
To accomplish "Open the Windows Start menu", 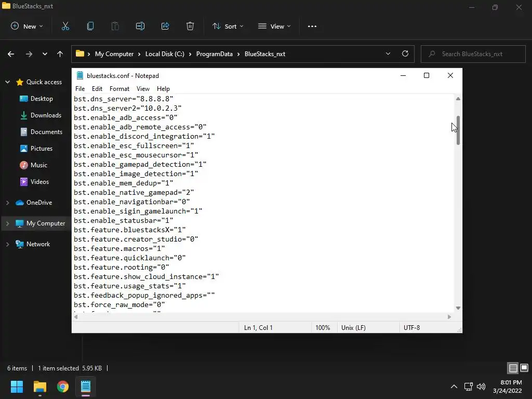I will 17,387.
